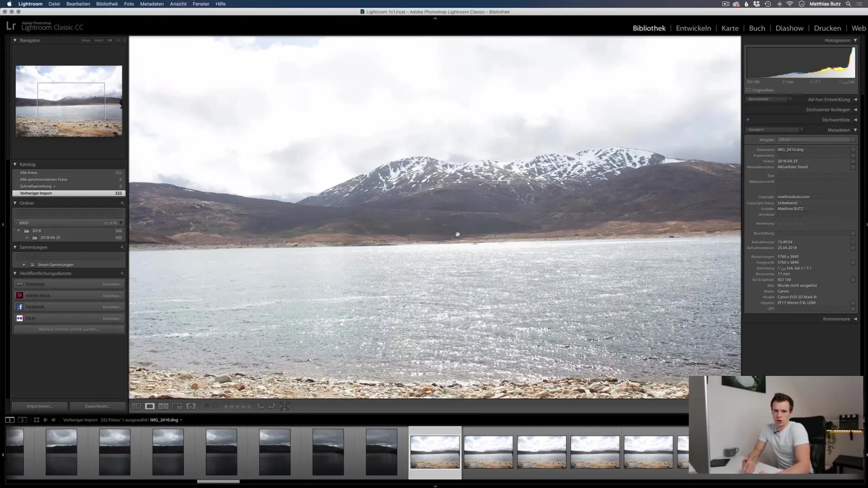Click Weitere Dienste online suchen
The height and width of the screenshot is (488, 868).
69,329
